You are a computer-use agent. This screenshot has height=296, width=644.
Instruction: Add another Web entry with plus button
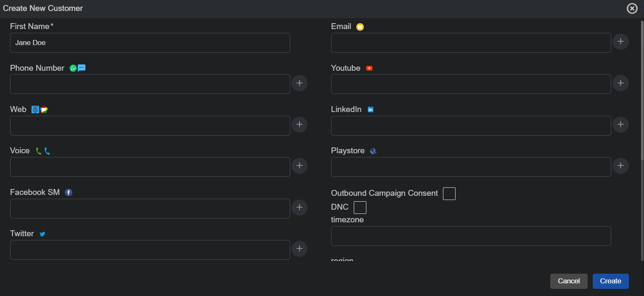[299, 125]
